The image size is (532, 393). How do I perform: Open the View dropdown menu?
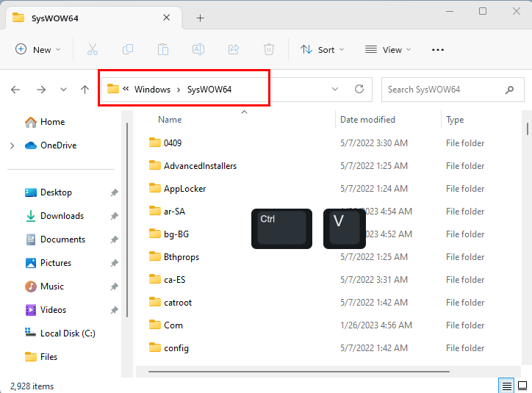click(x=388, y=49)
